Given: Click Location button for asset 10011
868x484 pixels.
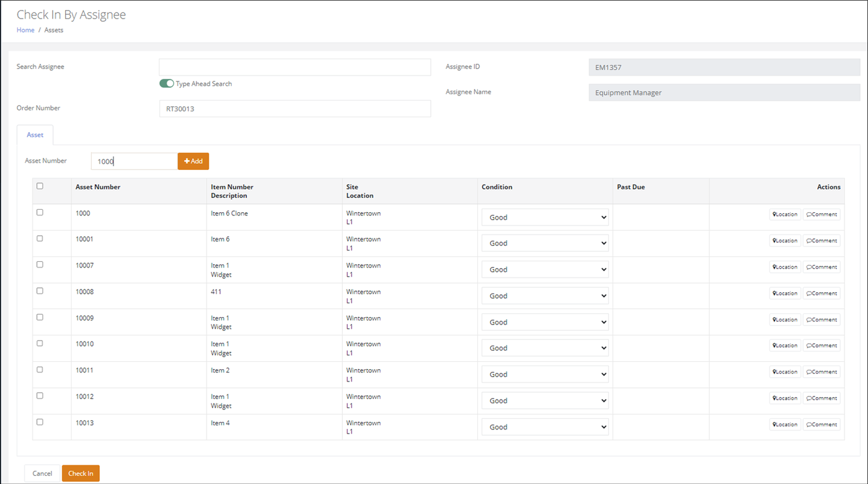Looking at the screenshot, I should click(785, 372).
